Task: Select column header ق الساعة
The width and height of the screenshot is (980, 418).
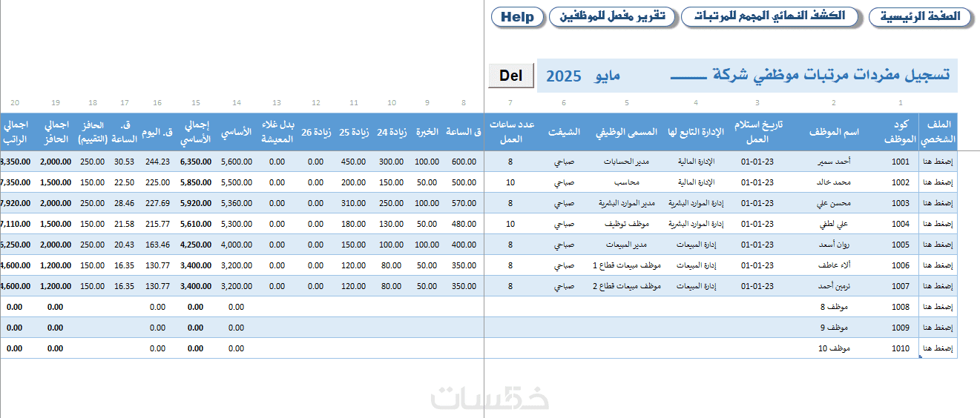Action: coord(464,132)
